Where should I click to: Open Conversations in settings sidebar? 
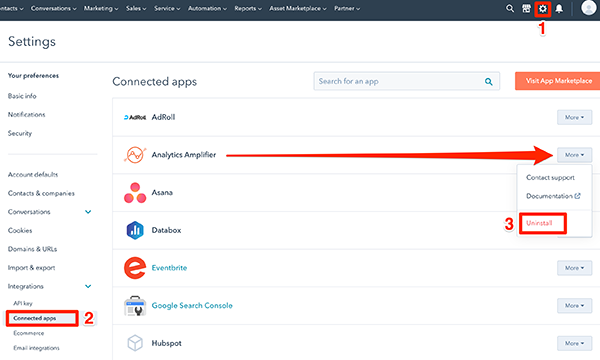click(x=29, y=212)
